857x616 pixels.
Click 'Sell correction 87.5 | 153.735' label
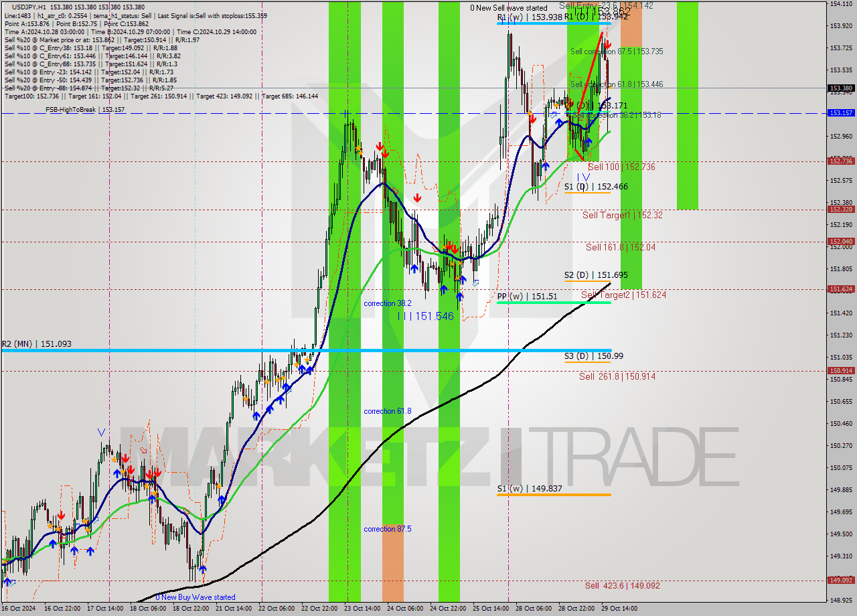click(x=617, y=52)
